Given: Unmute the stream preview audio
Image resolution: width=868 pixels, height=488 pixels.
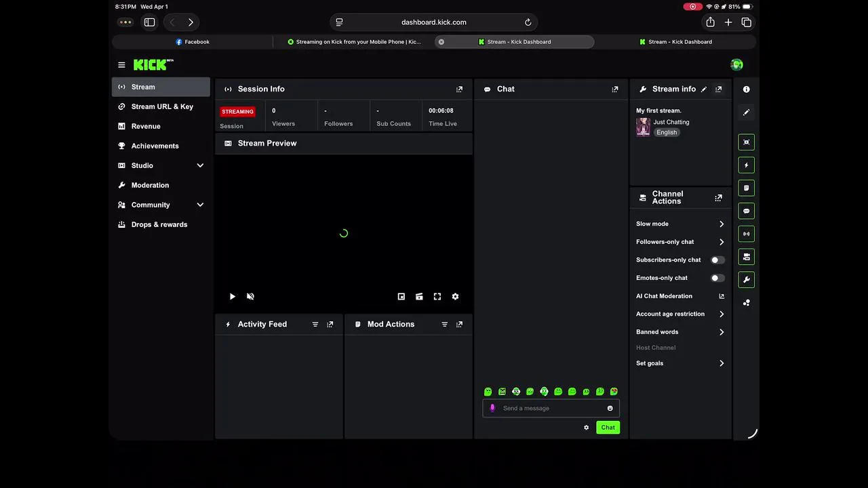Looking at the screenshot, I should pyautogui.click(x=250, y=296).
